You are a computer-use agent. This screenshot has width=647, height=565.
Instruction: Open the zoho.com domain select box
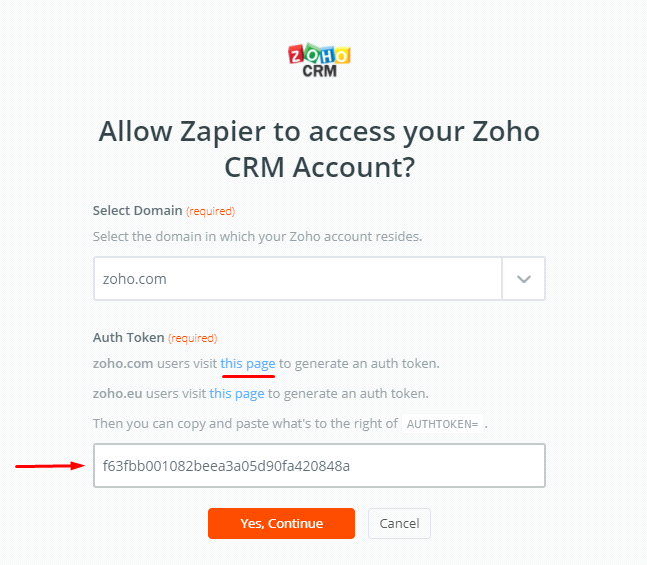(x=297, y=279)
